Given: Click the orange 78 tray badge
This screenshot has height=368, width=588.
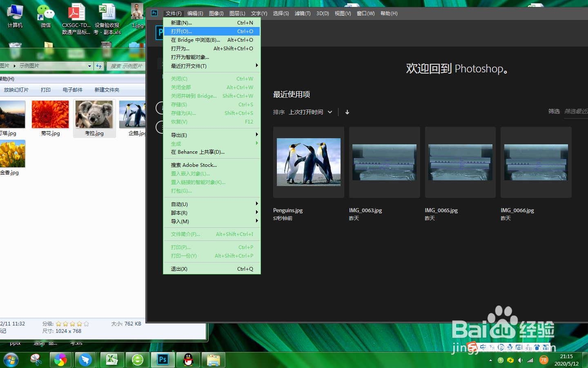Looking at the screenshot, I should click(x=543, y=360).
